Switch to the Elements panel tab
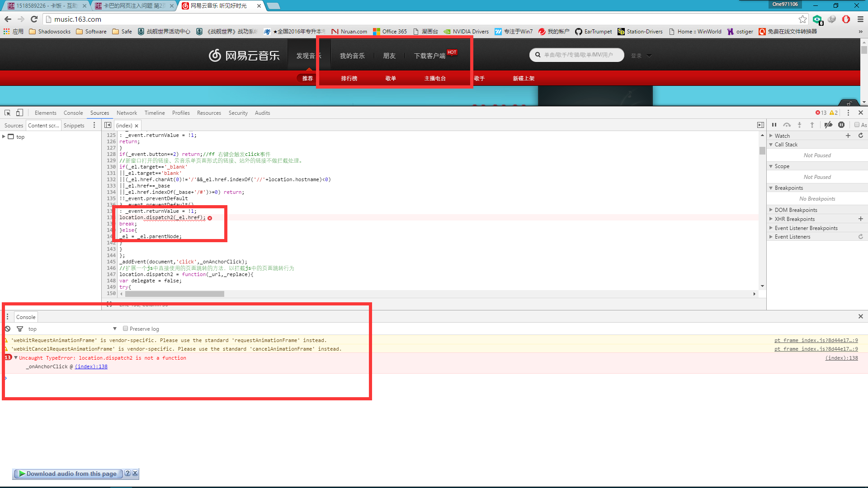Image resolution: width=868 pixels, height=488 pixels. [46, 113]
